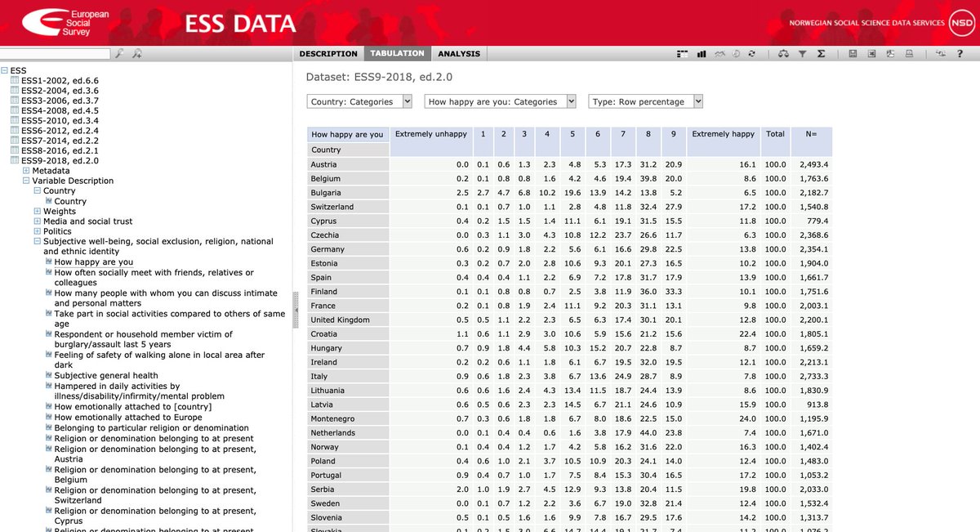Click the floppy-disk save icon
Screen dimensions: 980x532
tap(853, 54)
